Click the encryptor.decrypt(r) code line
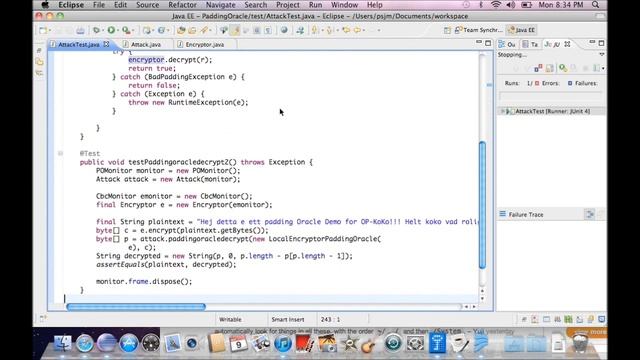 [170, 60]
